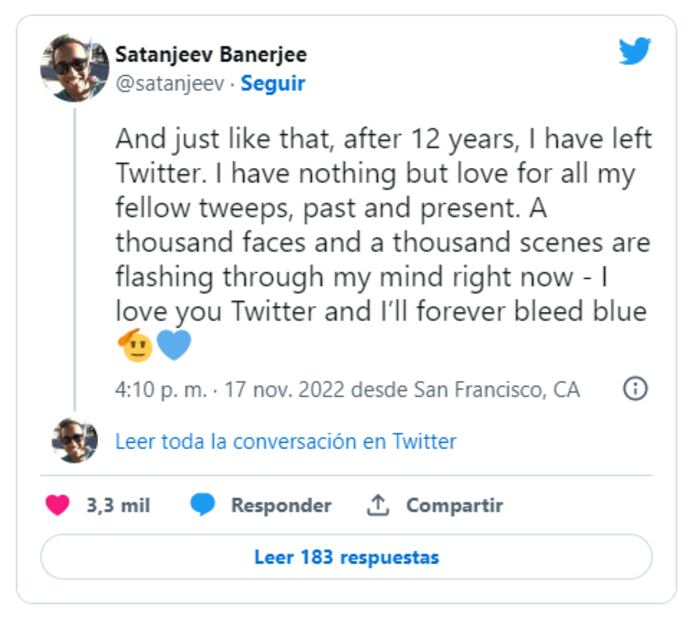The height and width of the screenshot is (620, 693).
Task: Open the tweet info circle icon
Action: pyautogui.click(x=635, y=389)
